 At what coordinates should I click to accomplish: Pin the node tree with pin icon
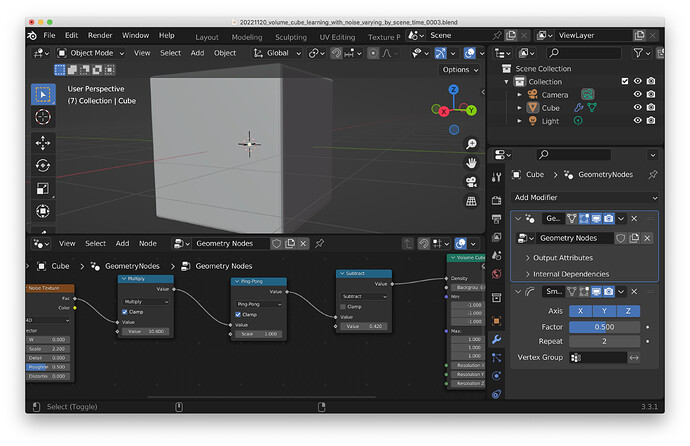pyautogui.click(x=319, y=243)
